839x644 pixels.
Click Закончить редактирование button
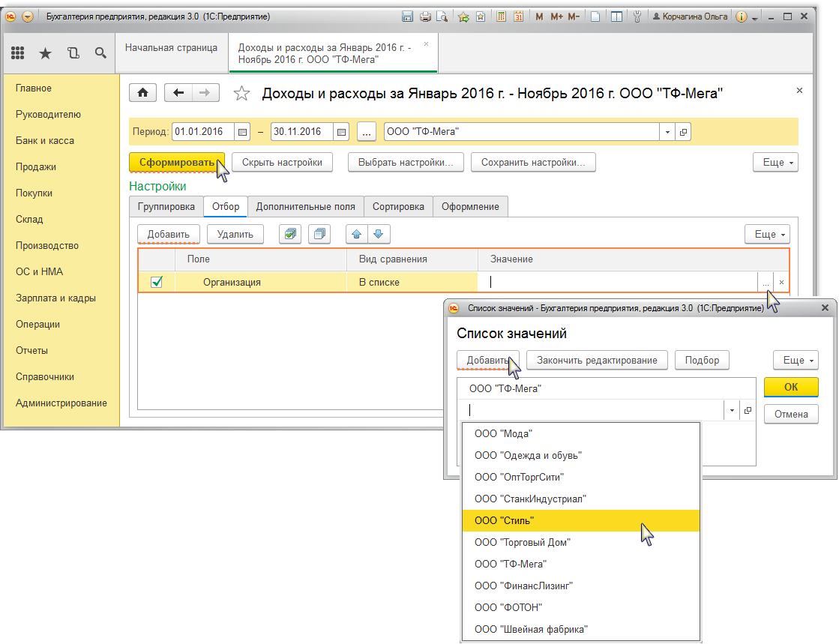click(597, 360)
